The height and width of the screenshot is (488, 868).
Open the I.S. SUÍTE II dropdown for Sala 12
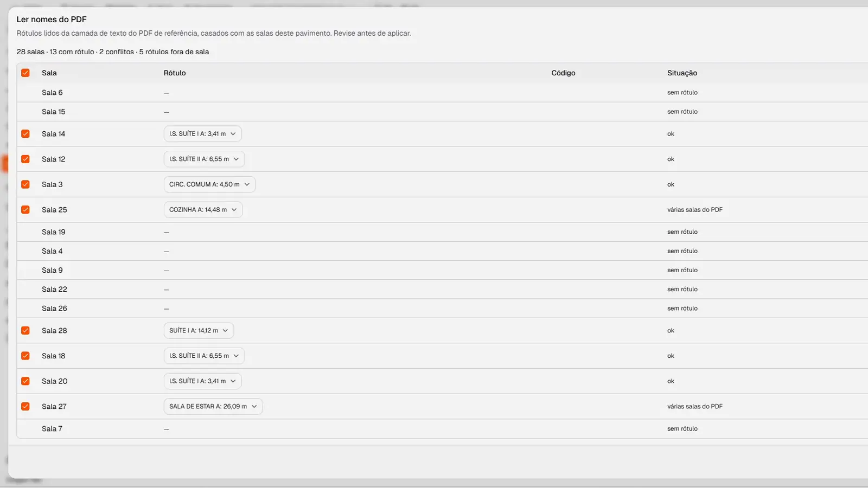pos(204,159)
